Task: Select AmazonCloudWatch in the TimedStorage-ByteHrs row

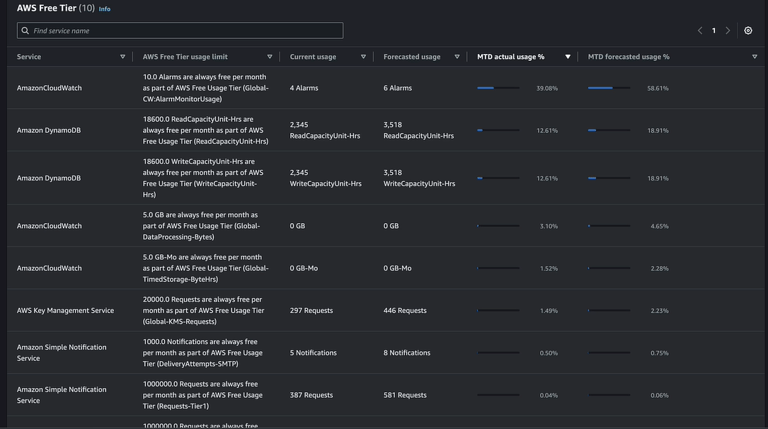Action: 49,268
